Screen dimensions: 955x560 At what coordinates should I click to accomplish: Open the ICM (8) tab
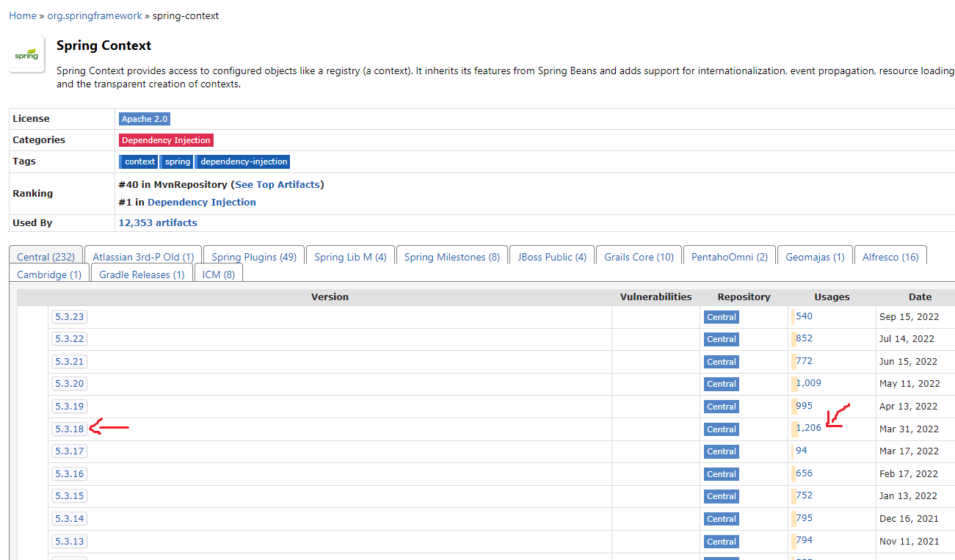218,274
